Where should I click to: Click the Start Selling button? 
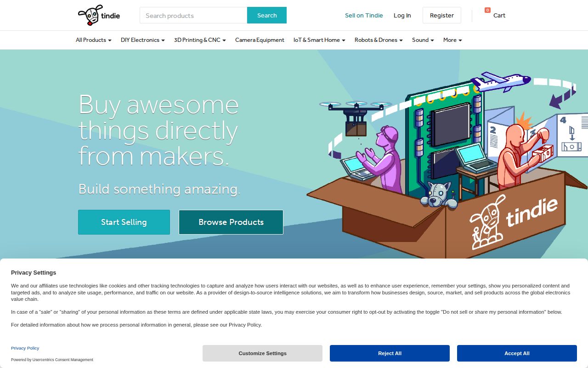pyautogui.click(x=124, y=222)
